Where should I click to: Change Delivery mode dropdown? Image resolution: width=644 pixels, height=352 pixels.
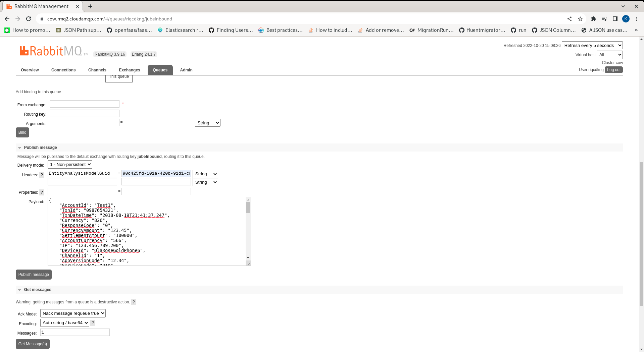70,164
